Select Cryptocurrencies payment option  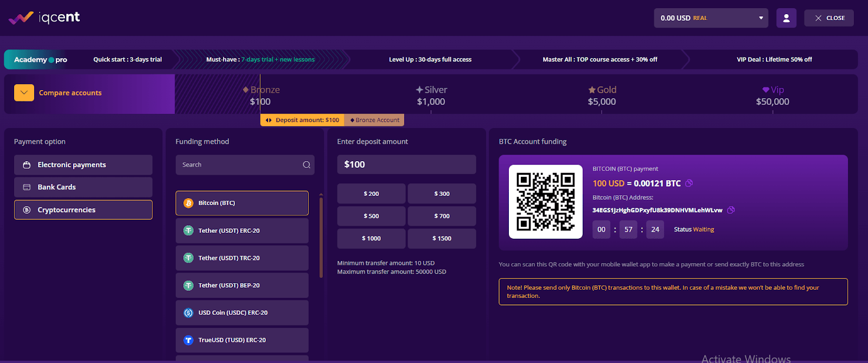pos(83,210)
